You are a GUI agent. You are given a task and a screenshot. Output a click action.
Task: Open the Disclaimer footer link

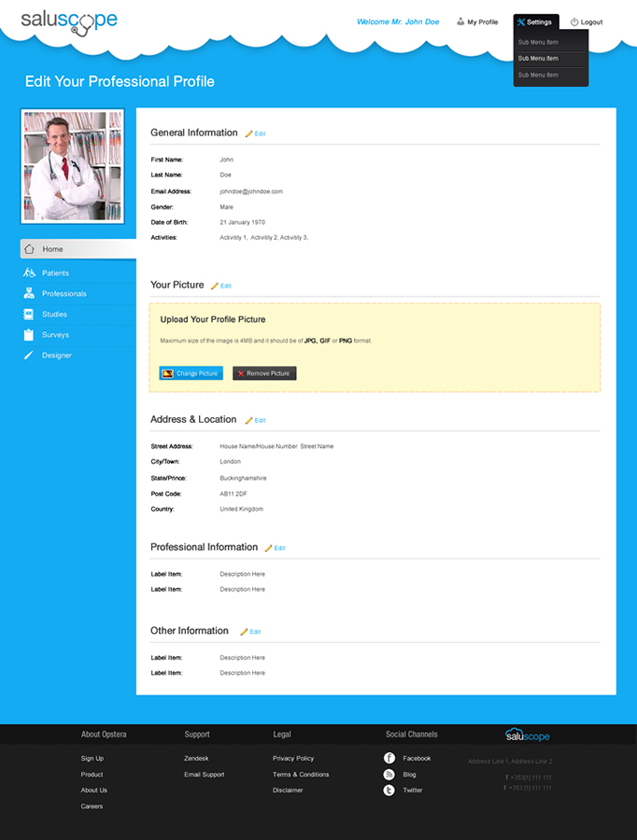[x=288, y=790]
